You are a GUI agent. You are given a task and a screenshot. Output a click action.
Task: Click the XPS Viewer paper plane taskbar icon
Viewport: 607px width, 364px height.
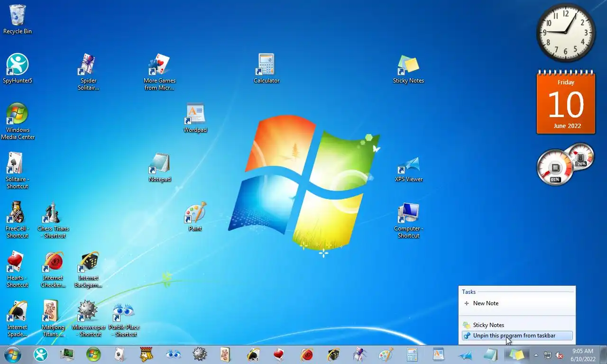coord(465,354)
